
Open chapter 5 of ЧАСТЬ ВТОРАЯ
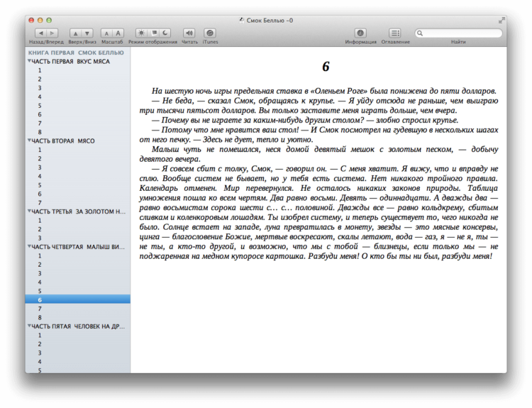40,185
